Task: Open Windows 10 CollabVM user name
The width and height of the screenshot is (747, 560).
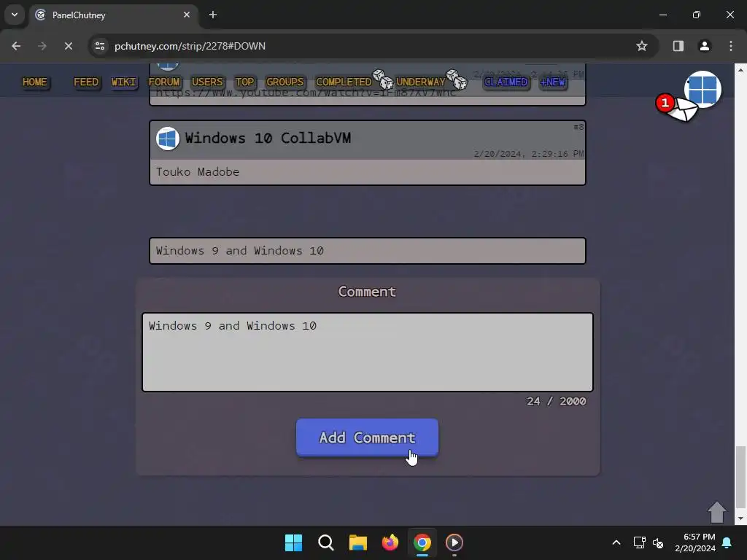Action: coord(268,138)
